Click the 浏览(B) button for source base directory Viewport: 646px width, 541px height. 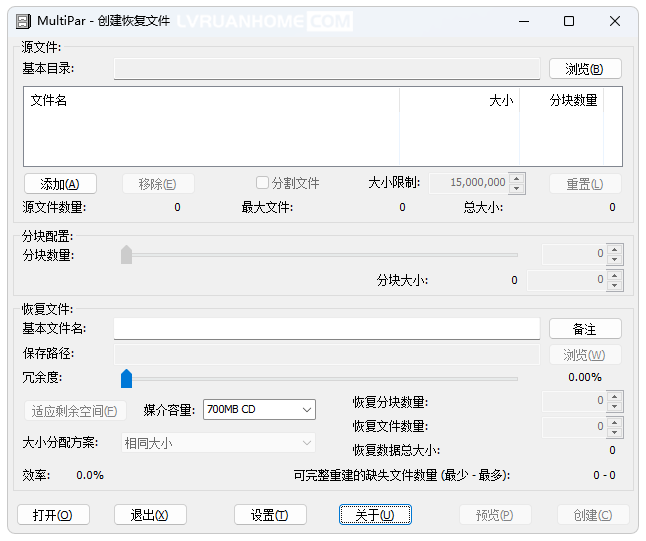[585, 69]
